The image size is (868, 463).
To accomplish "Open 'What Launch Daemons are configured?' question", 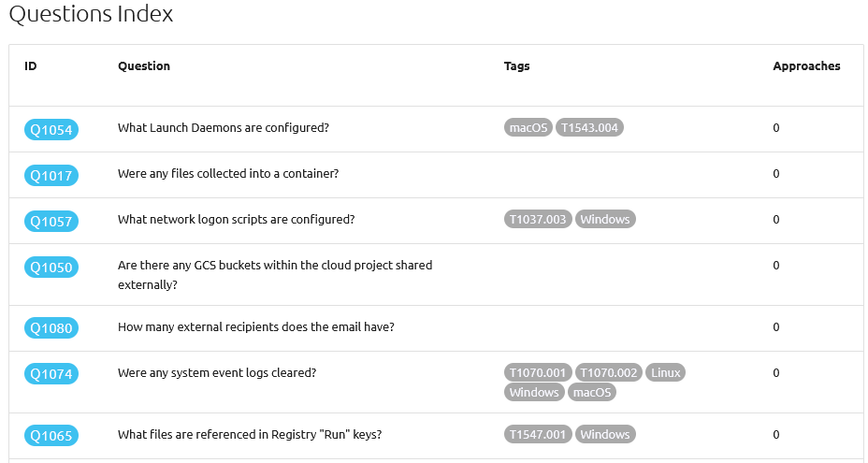I will point(223,127).
